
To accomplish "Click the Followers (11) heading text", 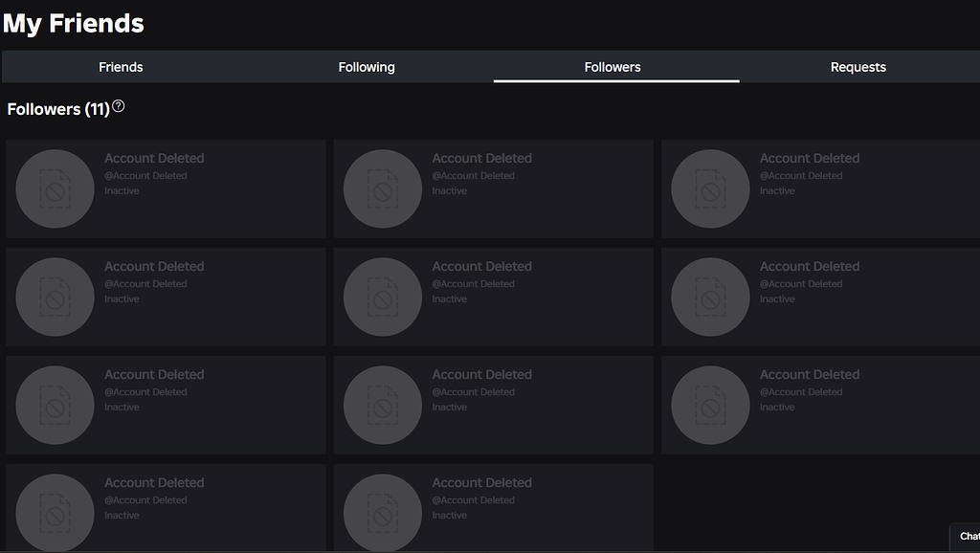I will [58, 109].
